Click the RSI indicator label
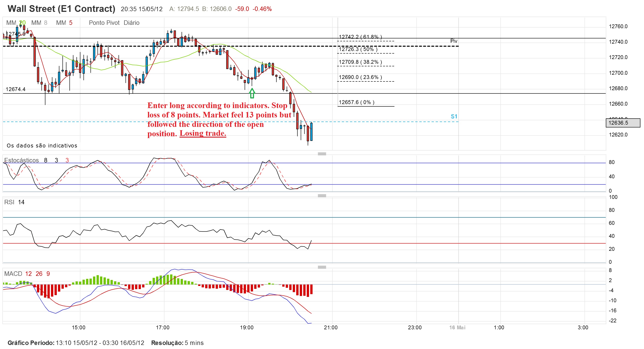 point(9,202)
